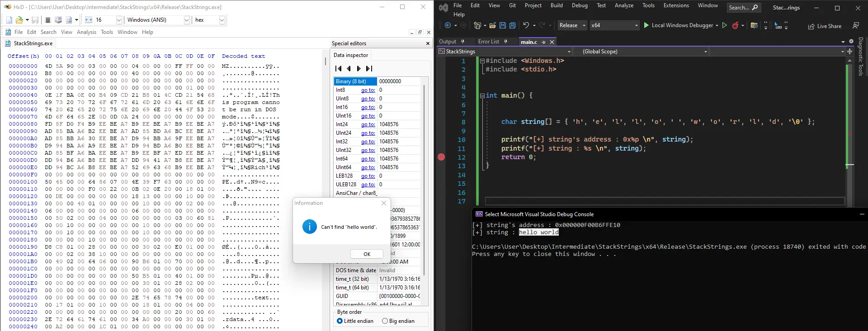Open the StackStrings project scope dropdown

pyautogui.click(x=505, y=52)
